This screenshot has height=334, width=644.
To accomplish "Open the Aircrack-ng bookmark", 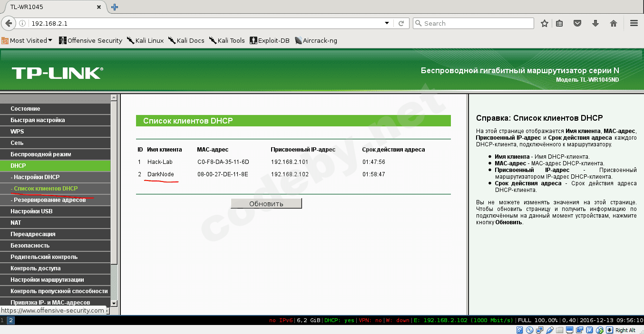I will pyautogui.click(x=316, y=40).
